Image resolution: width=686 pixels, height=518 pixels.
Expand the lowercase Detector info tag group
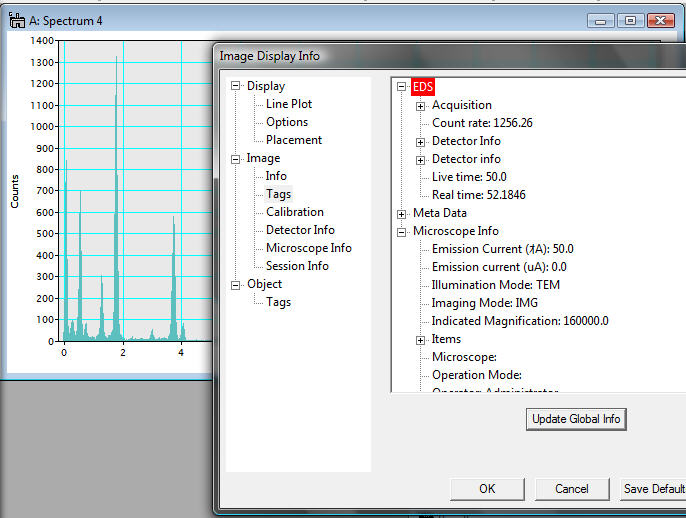(420, 160)
